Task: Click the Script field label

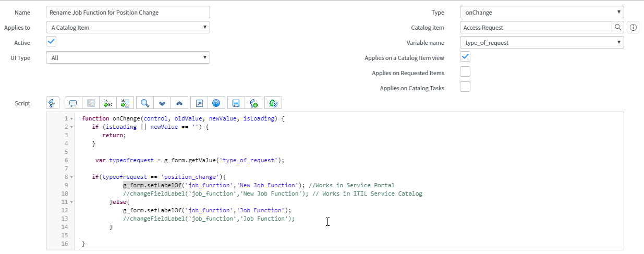Action: 22,103
